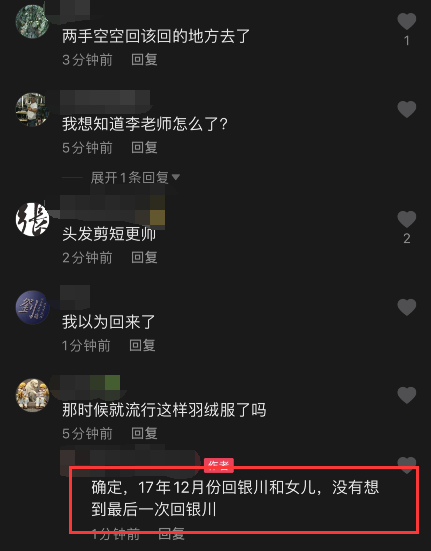Like the comment 两手空空回该回的地方去了

406,21
